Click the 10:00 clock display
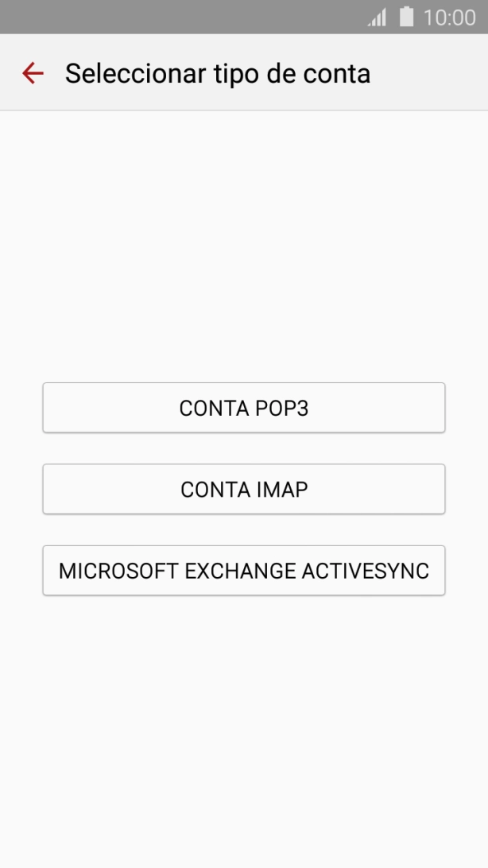Viewport: 488px width, 868px height. (x=447, y=16)
